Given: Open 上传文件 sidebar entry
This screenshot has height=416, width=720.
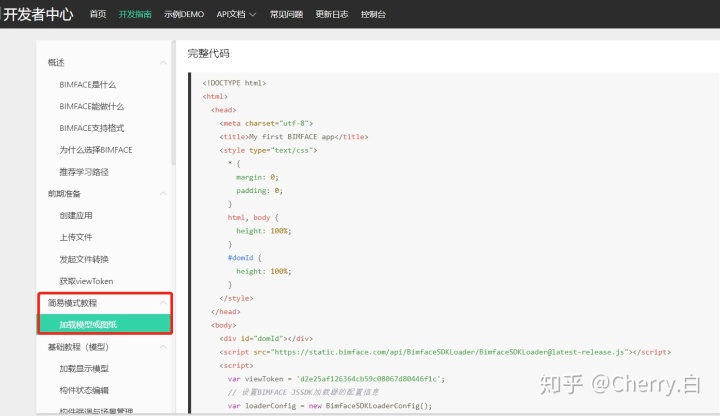Looking at the screenshot, I should click(76, 237).
